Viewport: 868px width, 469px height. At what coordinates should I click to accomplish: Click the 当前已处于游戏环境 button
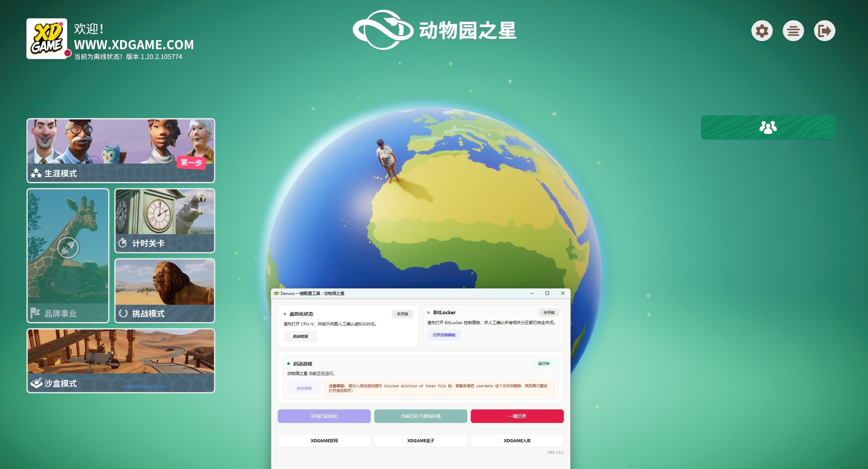coord(420,416)
